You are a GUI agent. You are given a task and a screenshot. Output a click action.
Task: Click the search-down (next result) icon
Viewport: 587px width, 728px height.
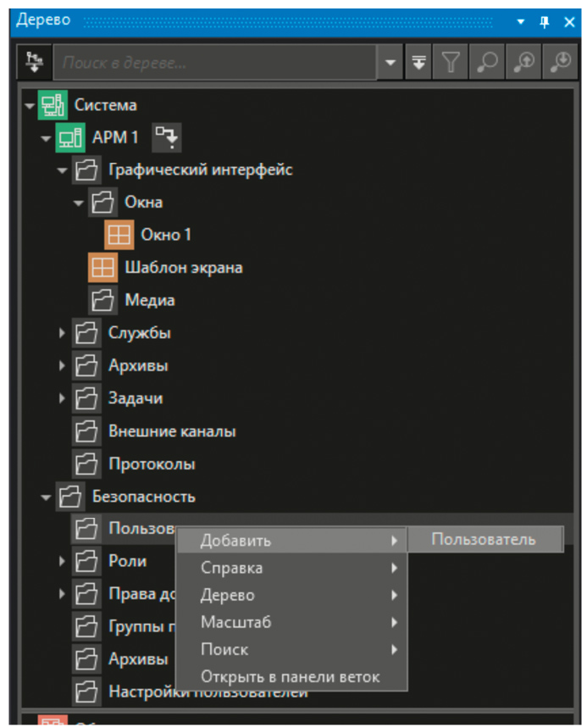tap(560, 63)
